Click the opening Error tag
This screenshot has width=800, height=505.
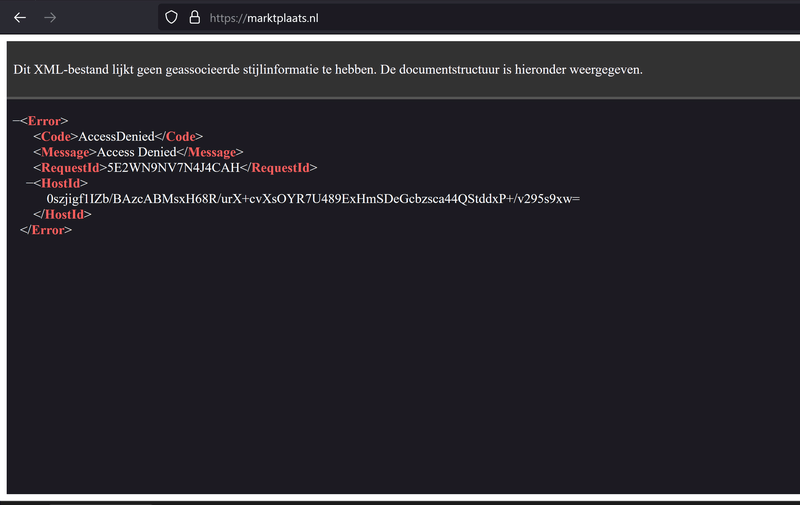point(44,121)
